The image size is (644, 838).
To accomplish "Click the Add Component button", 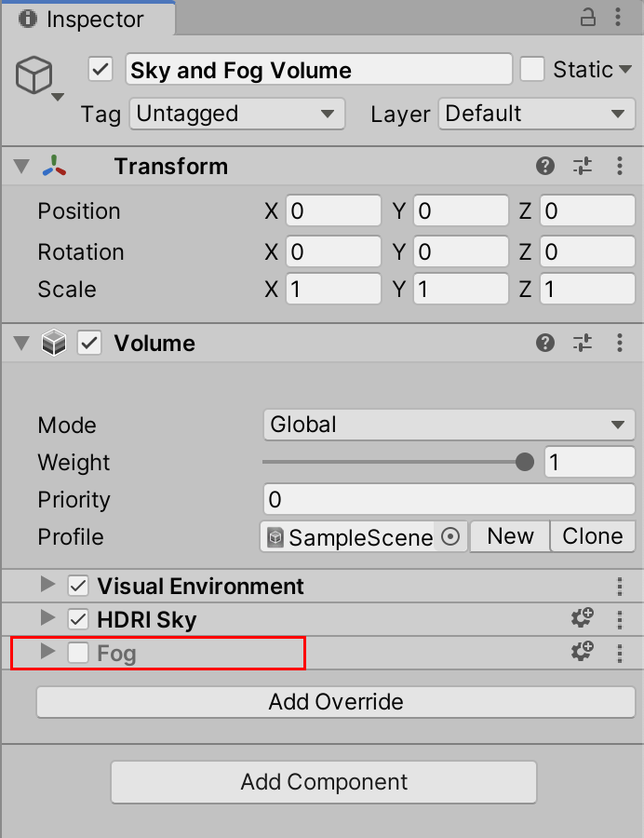I will (x=324, y=782).
